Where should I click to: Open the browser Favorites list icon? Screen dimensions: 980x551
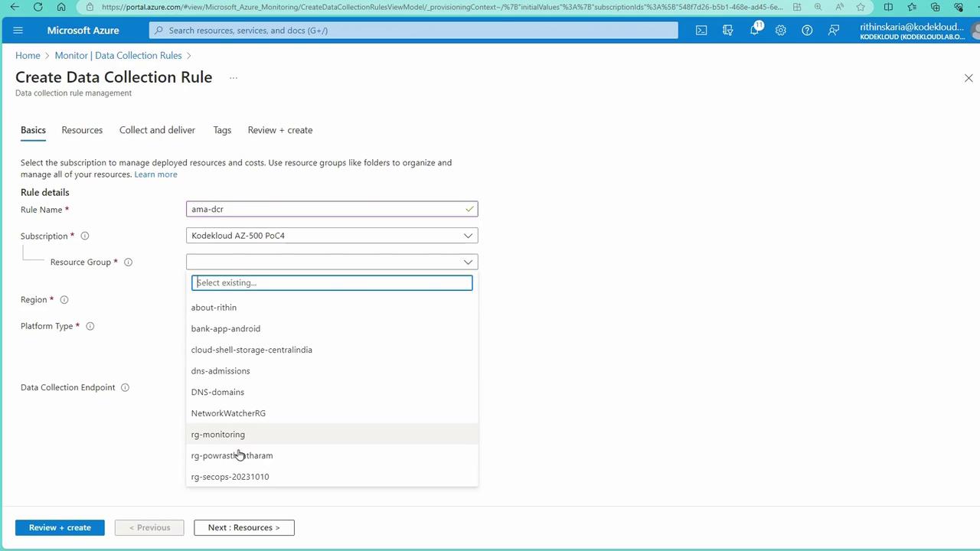coord(912,7)
